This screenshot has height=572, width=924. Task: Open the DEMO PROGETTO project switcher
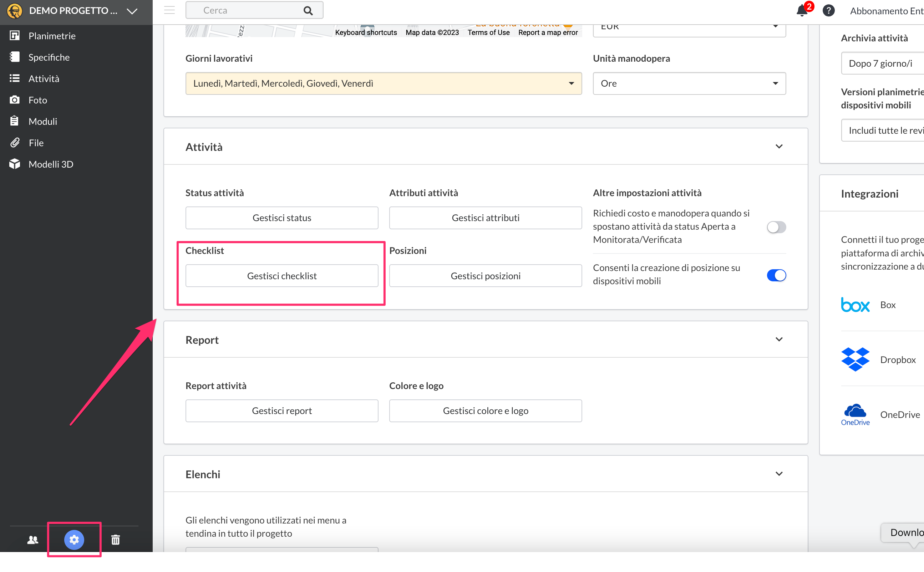tap(73, 11)
